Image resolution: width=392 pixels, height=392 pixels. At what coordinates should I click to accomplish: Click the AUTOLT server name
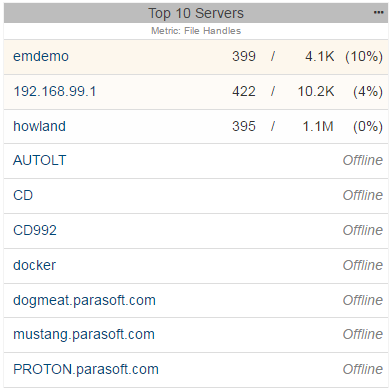pos(40,160)
